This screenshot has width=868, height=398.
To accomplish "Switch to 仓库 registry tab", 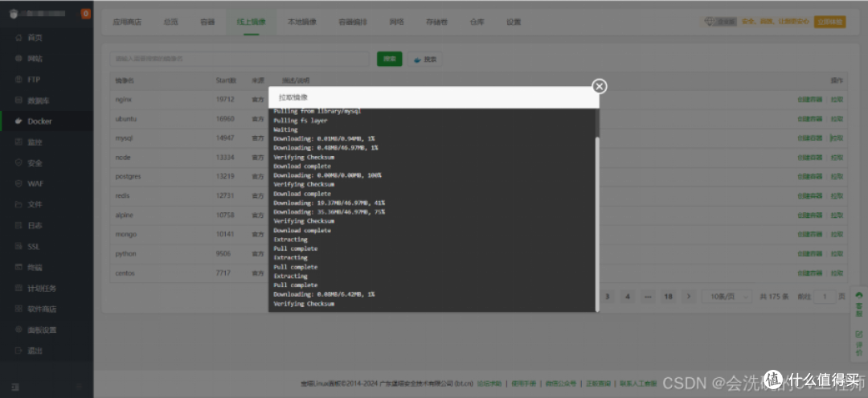I will click(477, 23).
